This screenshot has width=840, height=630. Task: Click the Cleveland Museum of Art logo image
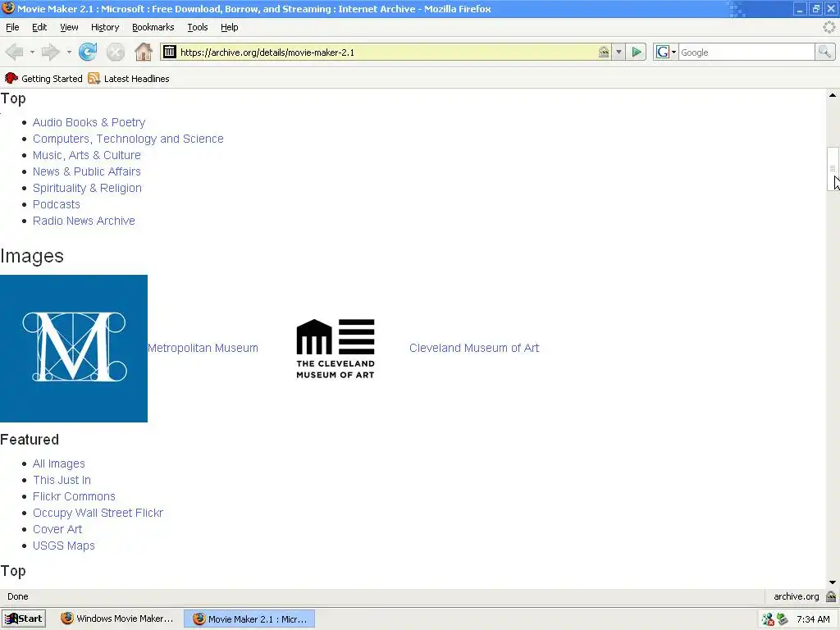tap(336, 349)
